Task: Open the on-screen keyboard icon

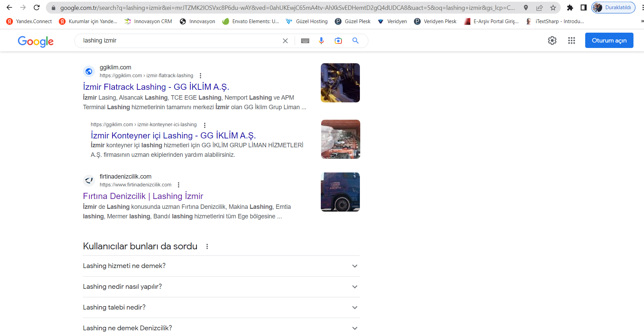Action: (x=305, y=41)
